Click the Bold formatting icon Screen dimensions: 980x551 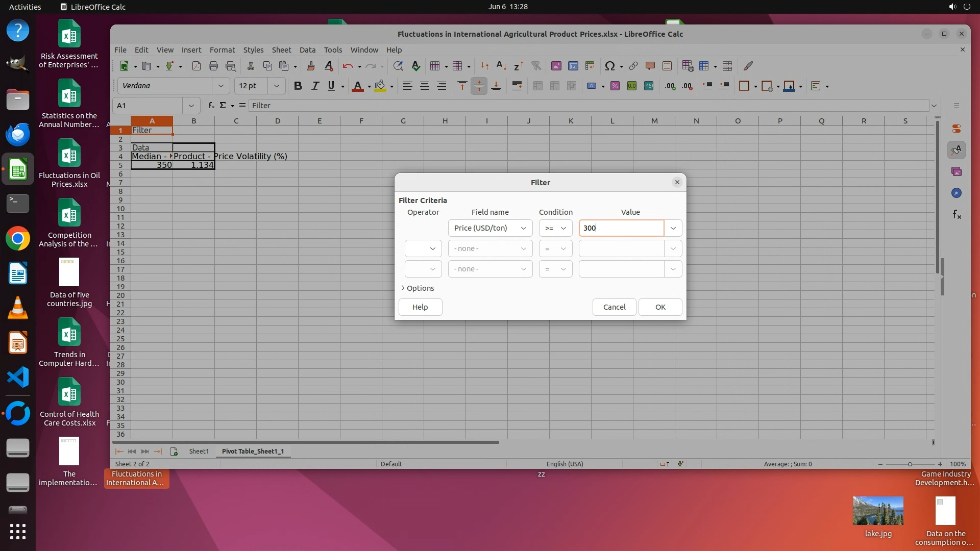298,86
